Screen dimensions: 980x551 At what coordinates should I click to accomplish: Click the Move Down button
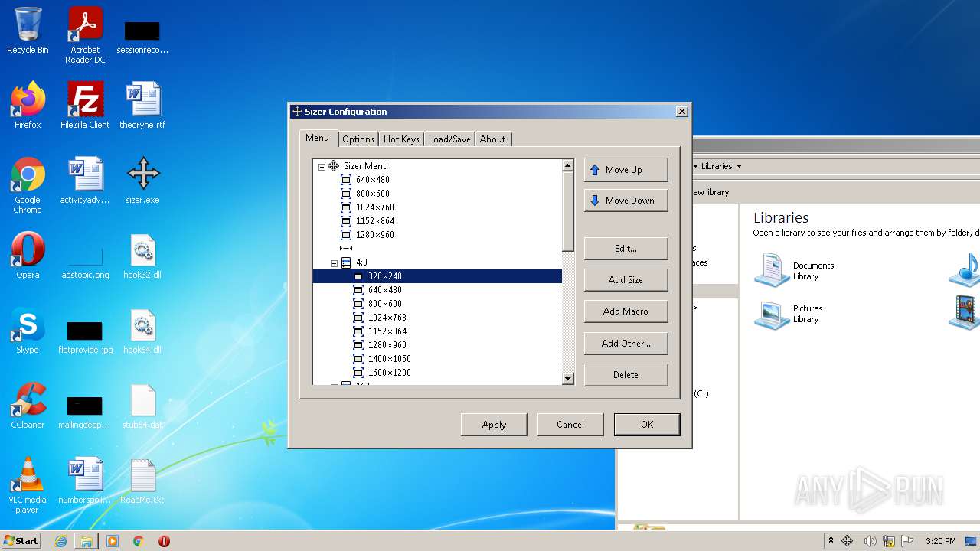[x=626, y=201]
